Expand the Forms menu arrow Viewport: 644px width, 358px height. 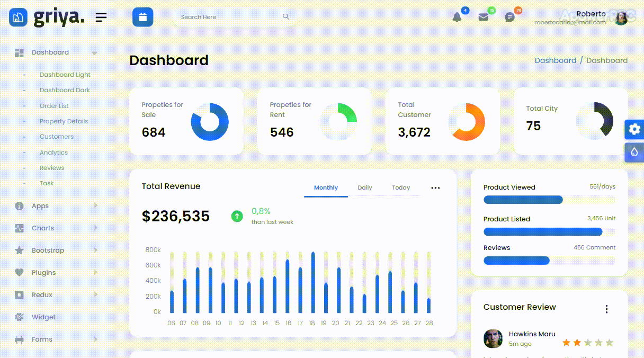[x=96, y=339]
